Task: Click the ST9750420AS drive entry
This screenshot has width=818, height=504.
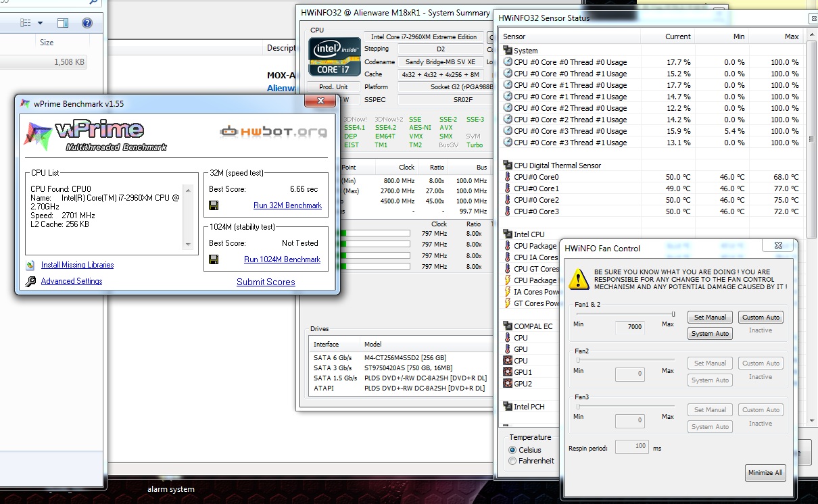Action: [409, 368]
